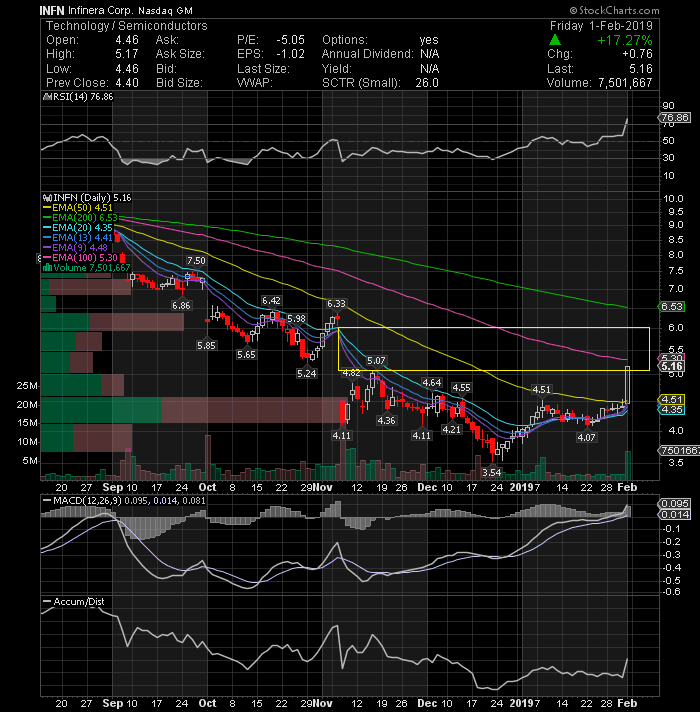Click the 5.85 low price label
The image size is (700, 712).
pos(207,346)
